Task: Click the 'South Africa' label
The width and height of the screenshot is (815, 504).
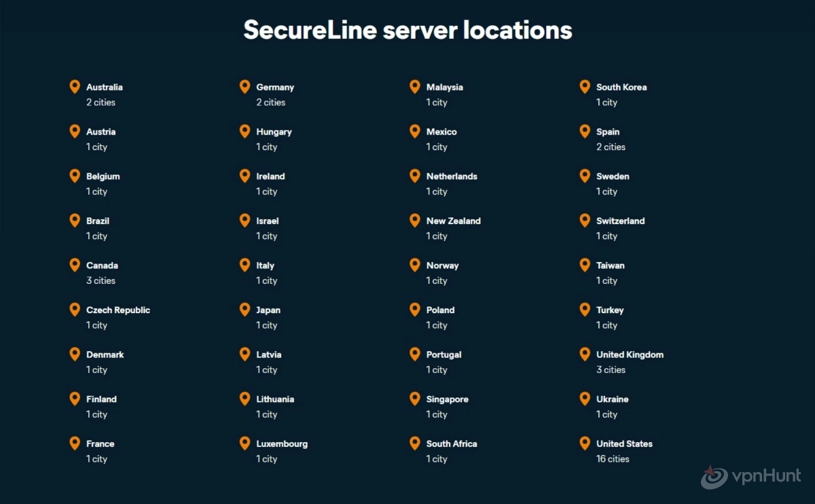Action: pyautogui.click(x=452, y=444)
